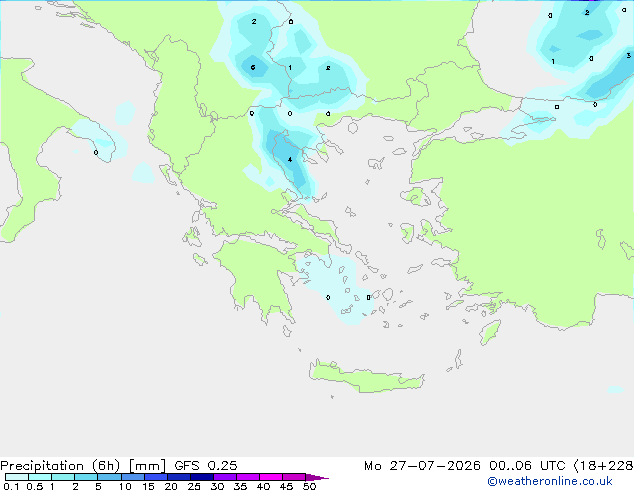Select the 'Precipitation (6h) [mm]' title text
634x490 pixels.
tap(83, 466)
